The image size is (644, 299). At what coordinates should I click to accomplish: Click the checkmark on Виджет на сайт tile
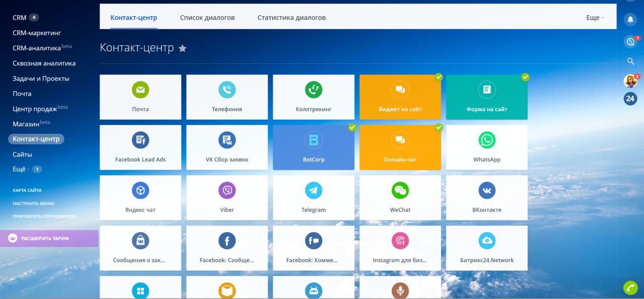pos(439,77)
